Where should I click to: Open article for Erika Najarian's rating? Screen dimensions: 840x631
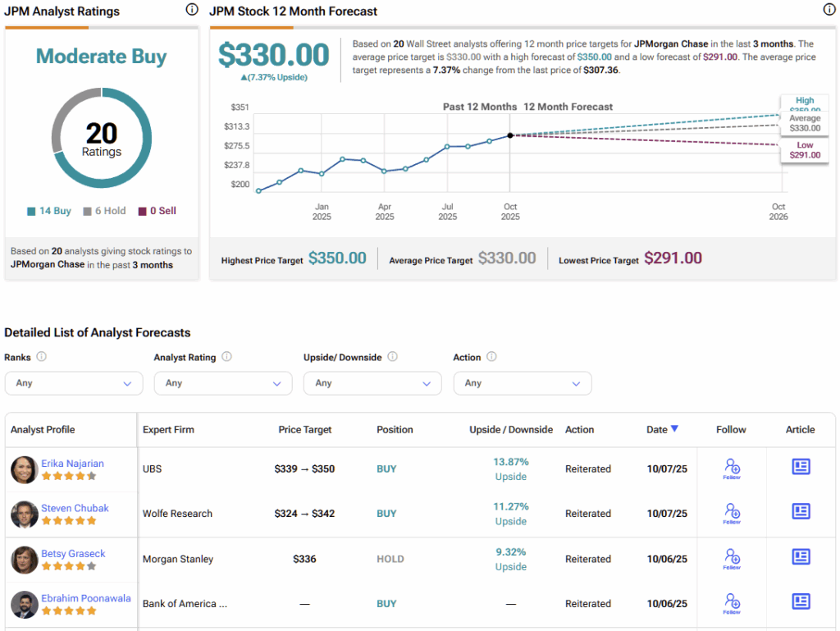pos(801,467)
